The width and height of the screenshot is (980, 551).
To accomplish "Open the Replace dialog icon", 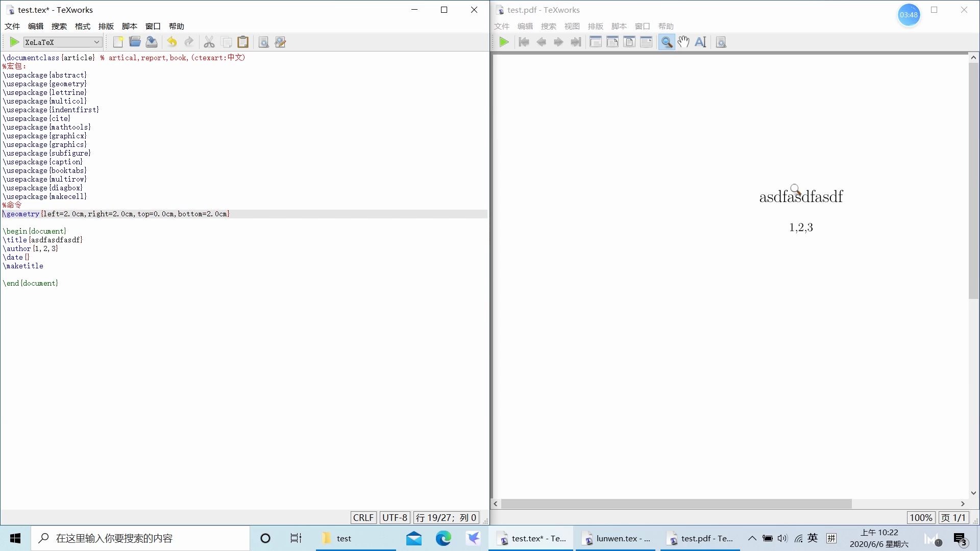I will (x=280, y=42).
